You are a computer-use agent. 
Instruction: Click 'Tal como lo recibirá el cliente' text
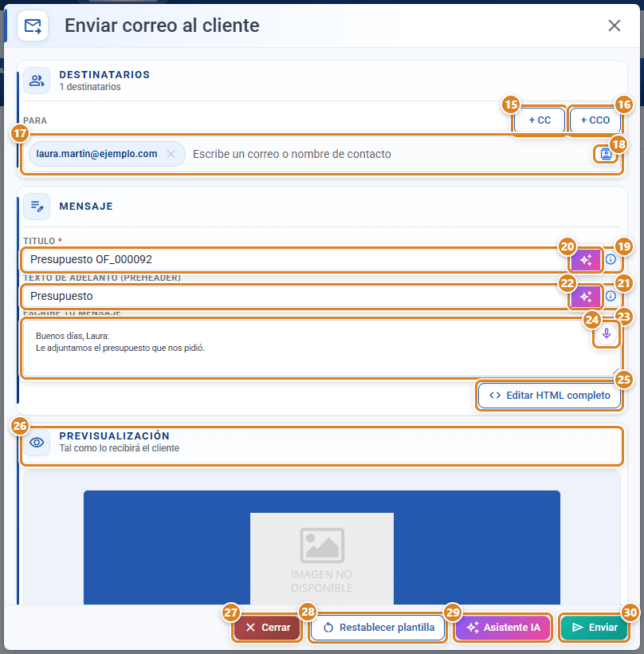(120, 448)
